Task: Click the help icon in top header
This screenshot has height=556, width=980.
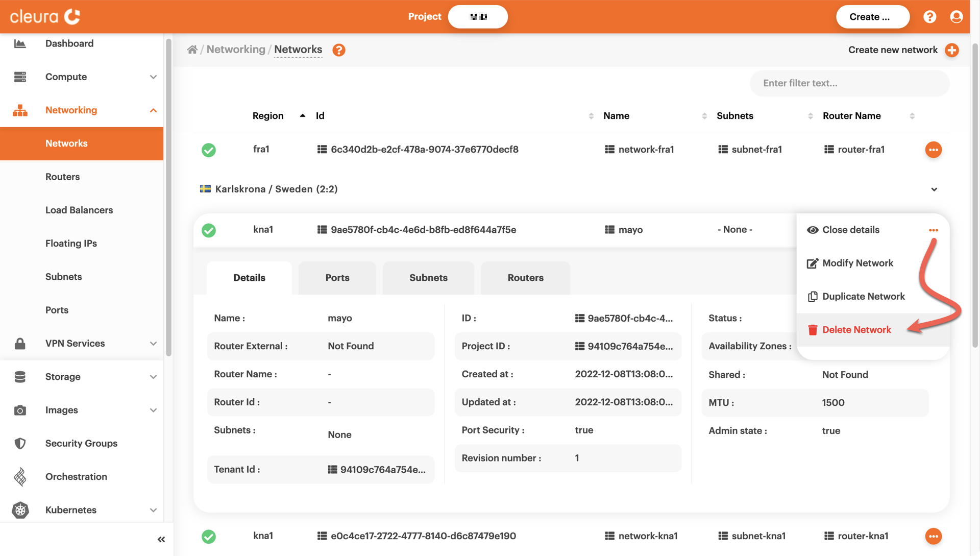Action: coord(930,17)
